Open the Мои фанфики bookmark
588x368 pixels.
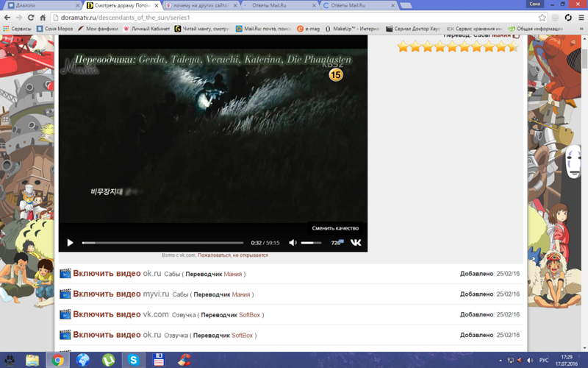point(98,29)
